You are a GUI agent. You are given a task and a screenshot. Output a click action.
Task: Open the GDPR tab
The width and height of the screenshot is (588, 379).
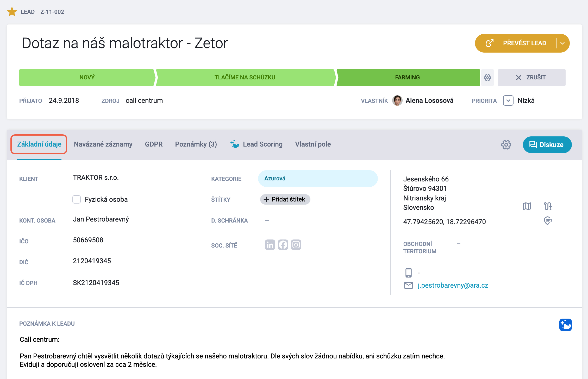154,144
